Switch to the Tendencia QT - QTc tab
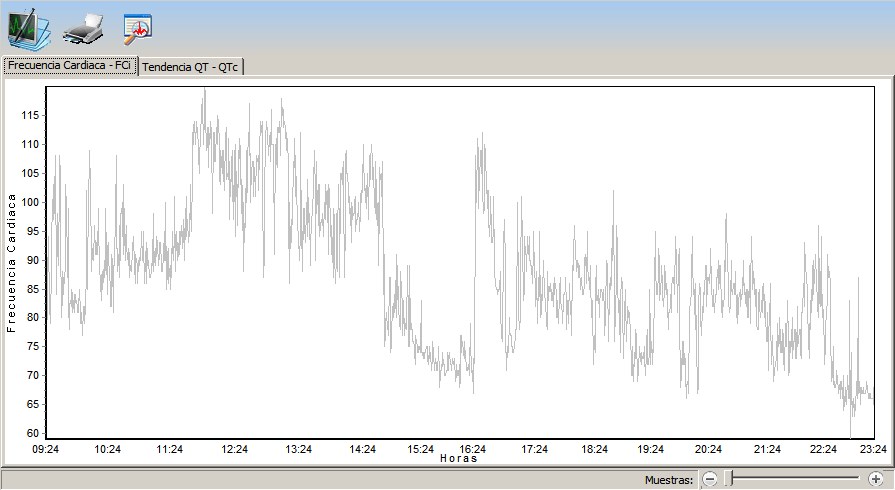Screen dimensions: 895x490 coord(191,67)
